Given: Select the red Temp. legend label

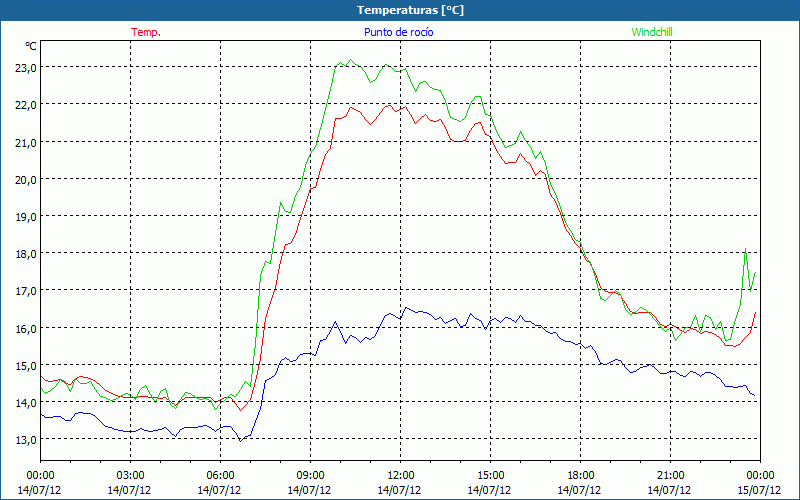Looking at the screenshot, I should tap(146, 32).
